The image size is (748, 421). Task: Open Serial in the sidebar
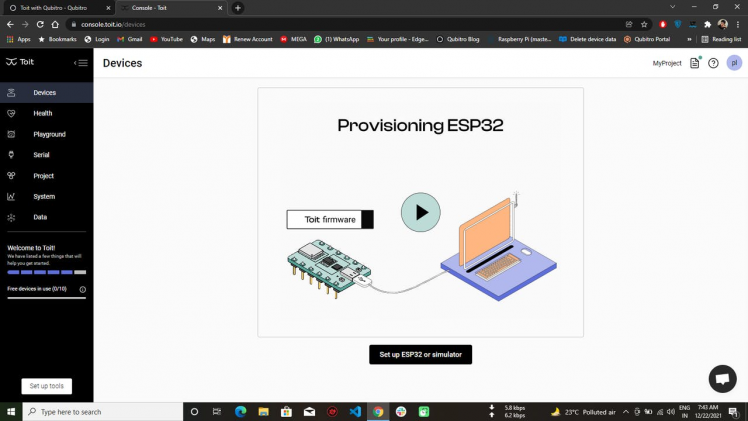[x=46, y=155]
